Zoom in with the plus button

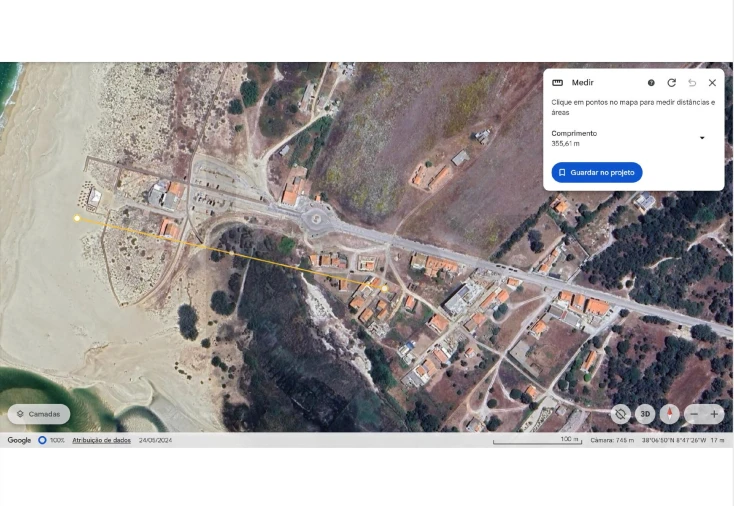714,414
